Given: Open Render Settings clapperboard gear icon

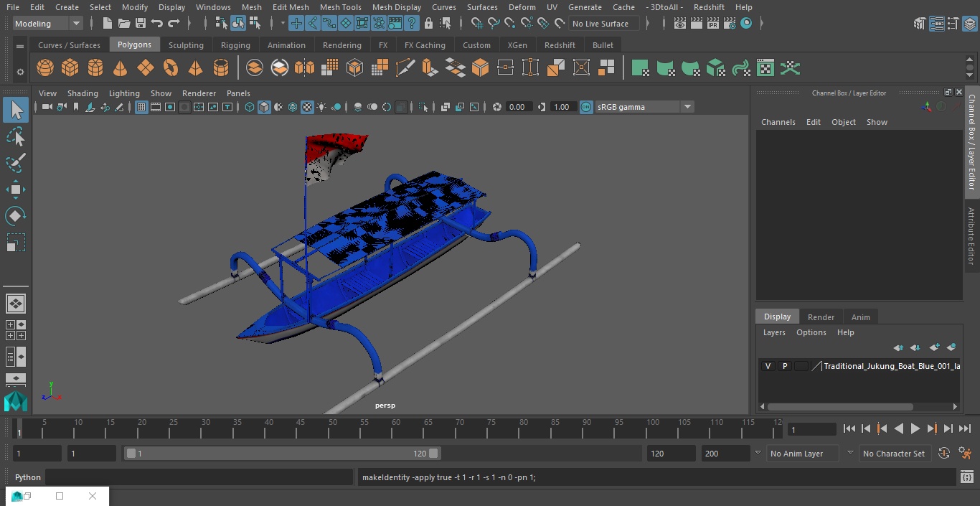Looking at the screenshot, I should pos(730,24).
